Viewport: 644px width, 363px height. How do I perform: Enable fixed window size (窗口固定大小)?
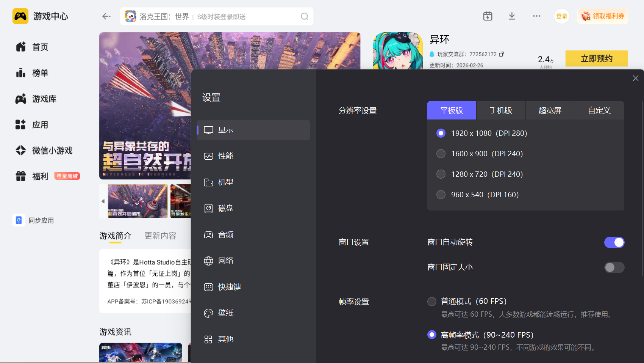tap(614, 267)
